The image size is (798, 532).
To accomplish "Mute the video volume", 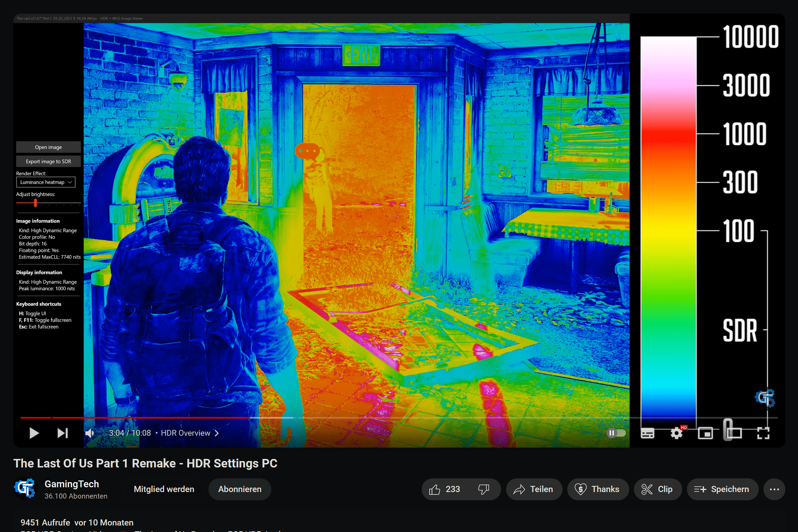I will point(90,433).
